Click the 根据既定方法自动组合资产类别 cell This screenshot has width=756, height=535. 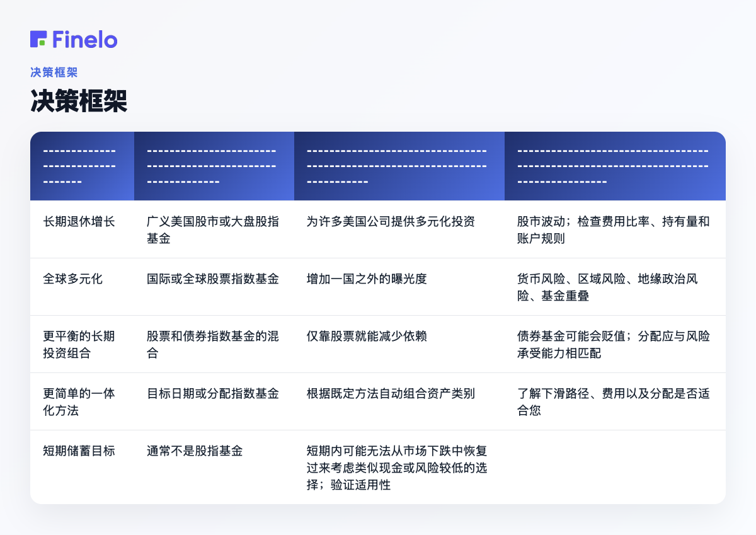click(x=399, y=401)
